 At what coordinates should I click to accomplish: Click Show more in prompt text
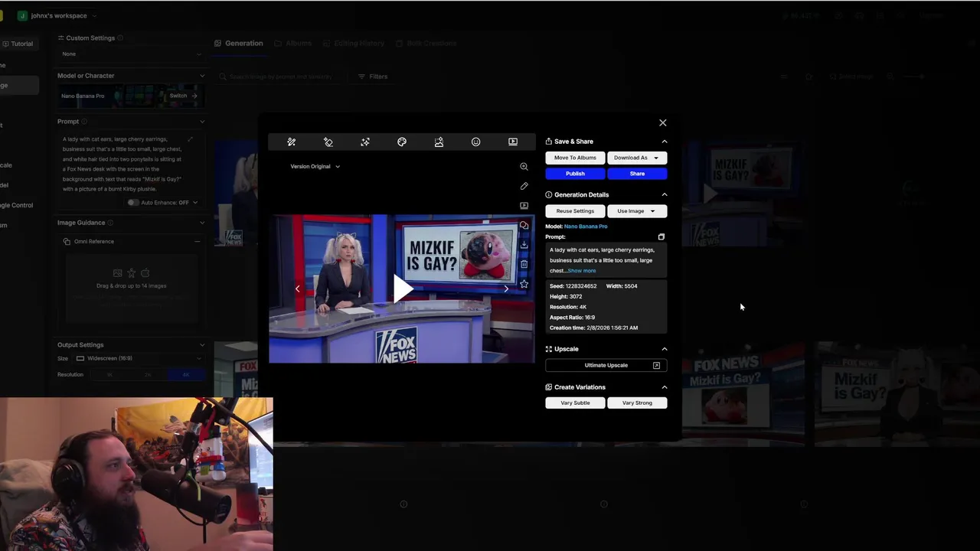tap(581, 271)
